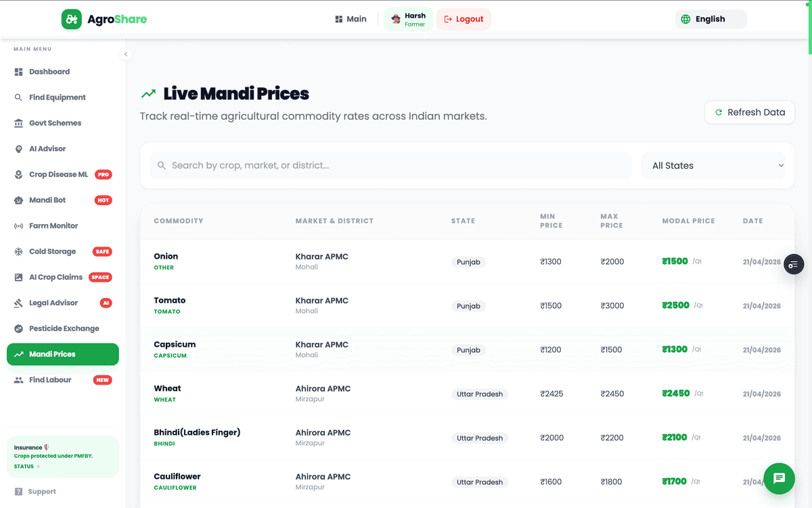Expand the Insurance STATUS chevron
This screenshot has height=508, width=812.
(38, 467)
